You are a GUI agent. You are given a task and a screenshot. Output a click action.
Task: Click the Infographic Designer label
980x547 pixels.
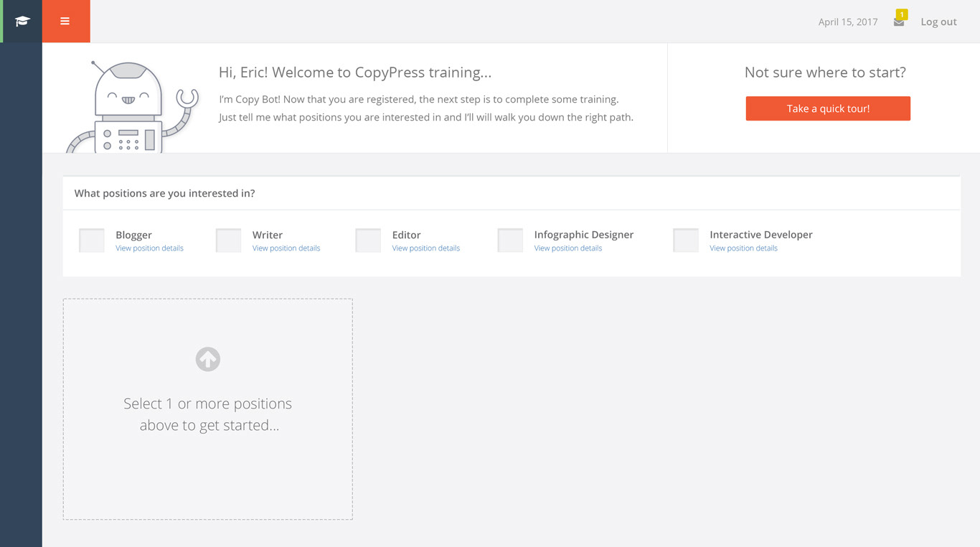584,235
